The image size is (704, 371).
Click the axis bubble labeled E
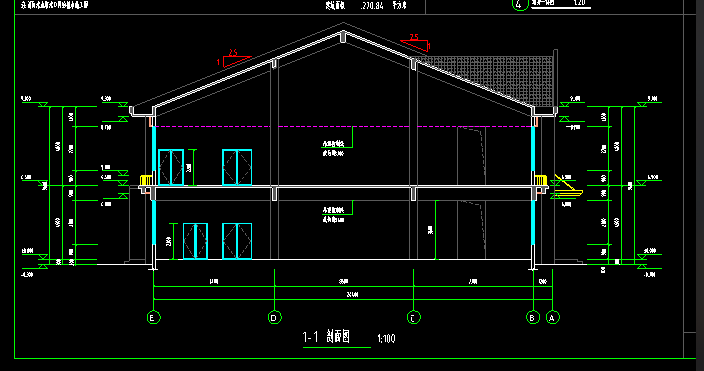[154, 318]
